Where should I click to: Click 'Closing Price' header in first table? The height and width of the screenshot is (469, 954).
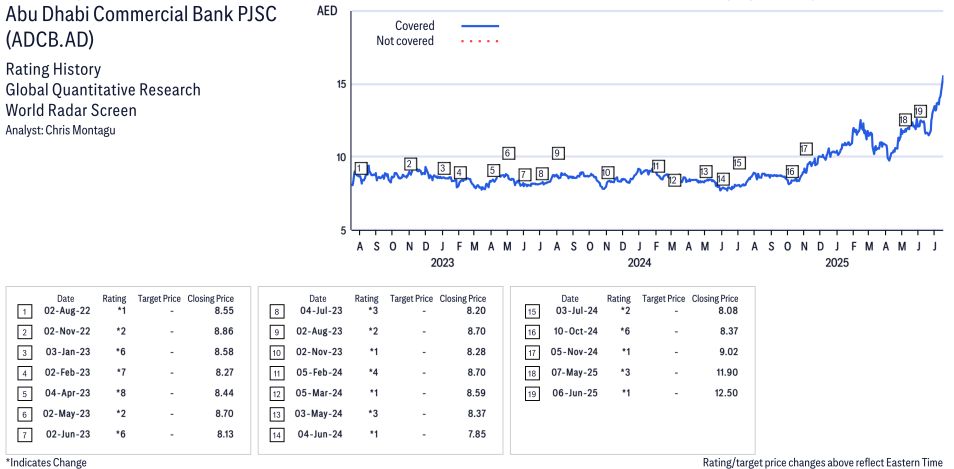(211, 299)
